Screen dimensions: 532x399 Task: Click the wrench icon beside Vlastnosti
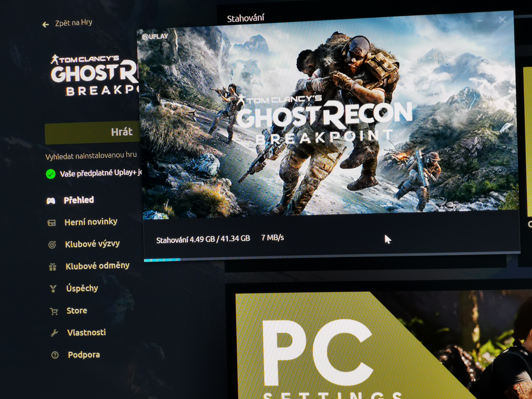[54, 333]
